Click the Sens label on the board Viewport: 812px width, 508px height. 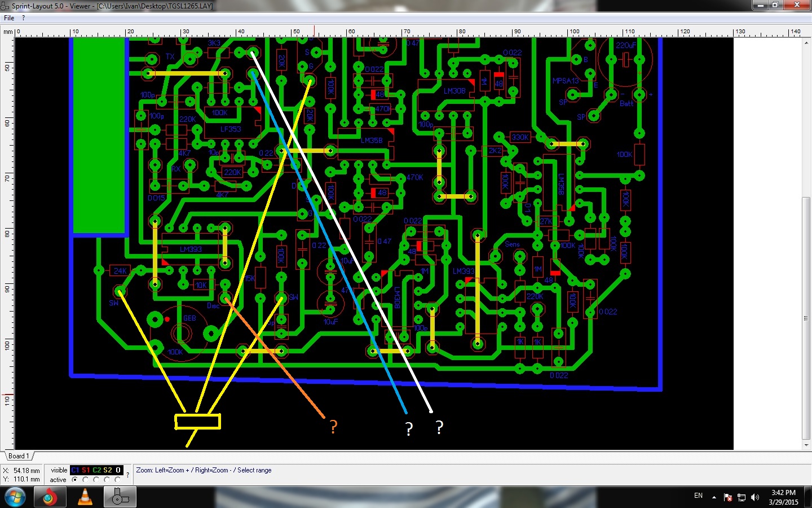513,244
